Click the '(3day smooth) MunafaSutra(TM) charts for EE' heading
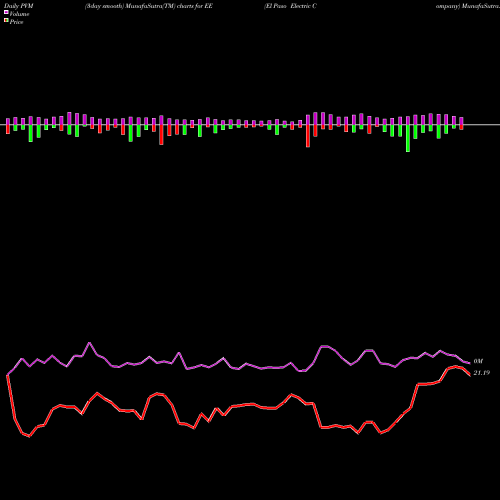500x500 pixels. (149, 6)
